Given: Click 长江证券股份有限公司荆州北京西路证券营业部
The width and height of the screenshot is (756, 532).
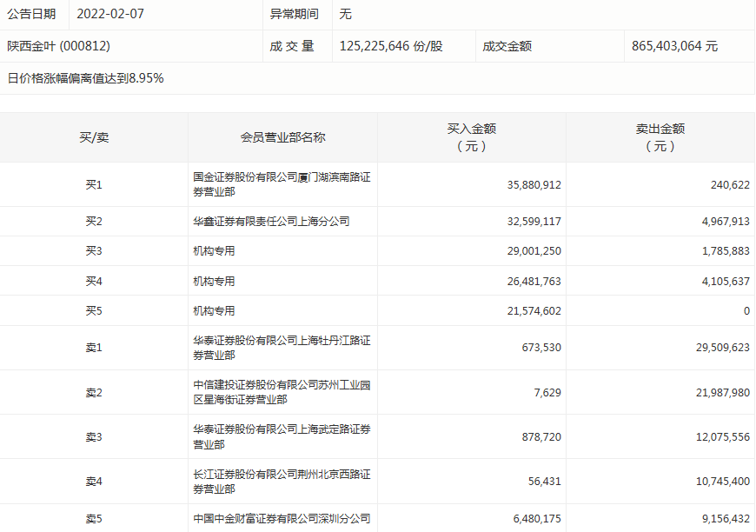Looking at the screenshot, I should coord(282,482).
